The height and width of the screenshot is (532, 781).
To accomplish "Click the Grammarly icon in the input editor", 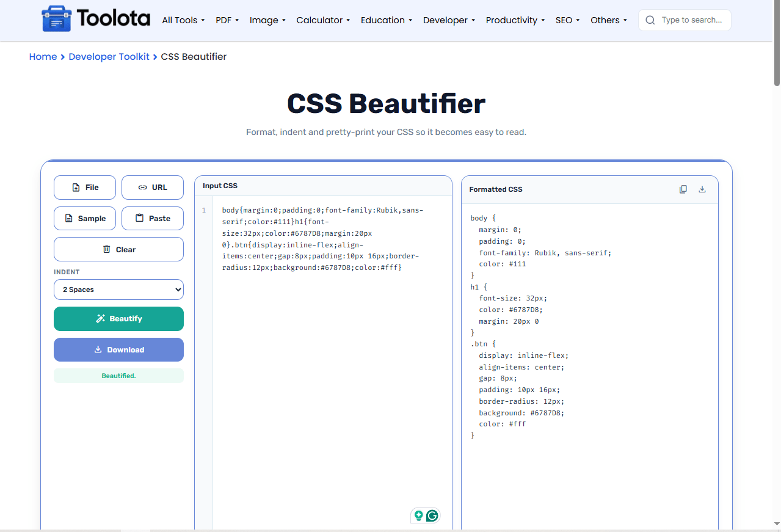I will coord(432,516).
